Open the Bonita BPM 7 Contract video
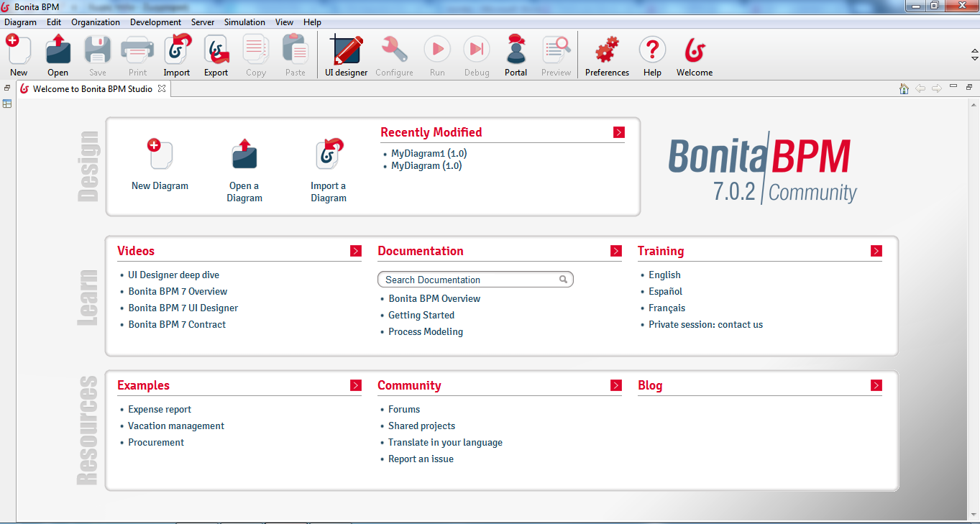The width and height of the screenshot is (980, 524). (x=177, y=324)
